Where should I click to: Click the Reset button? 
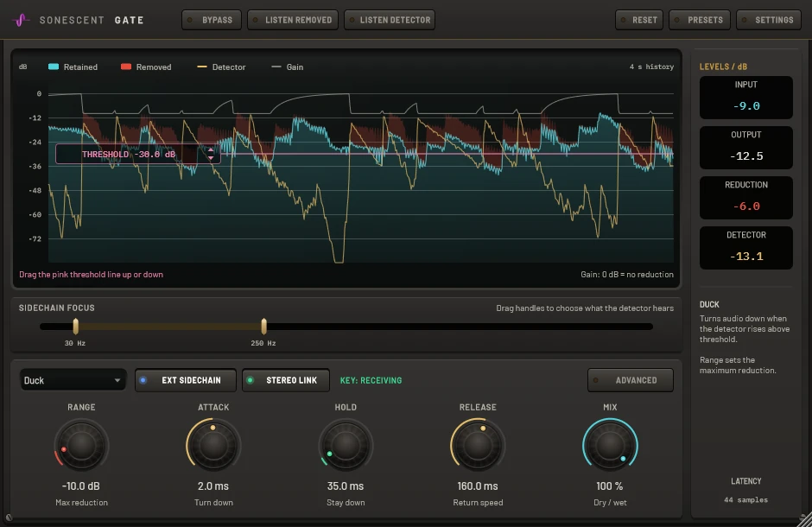point(639,20)
